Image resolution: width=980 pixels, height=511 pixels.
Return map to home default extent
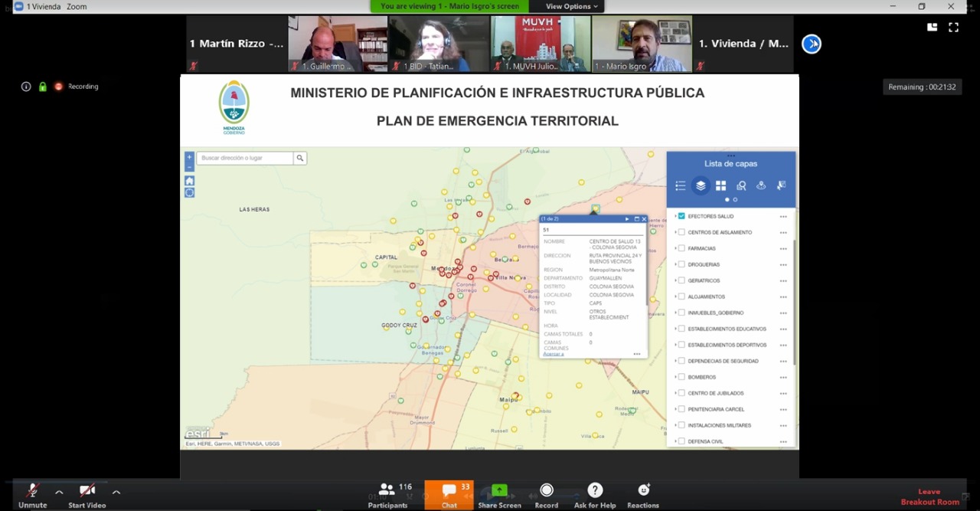[x=189, y=181]
